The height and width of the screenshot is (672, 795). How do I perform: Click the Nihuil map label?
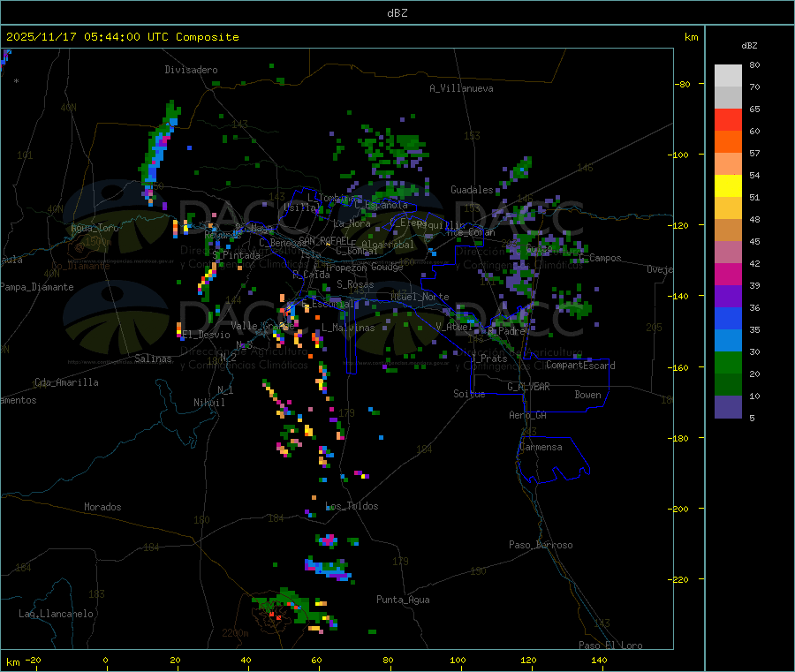point(209,403)
